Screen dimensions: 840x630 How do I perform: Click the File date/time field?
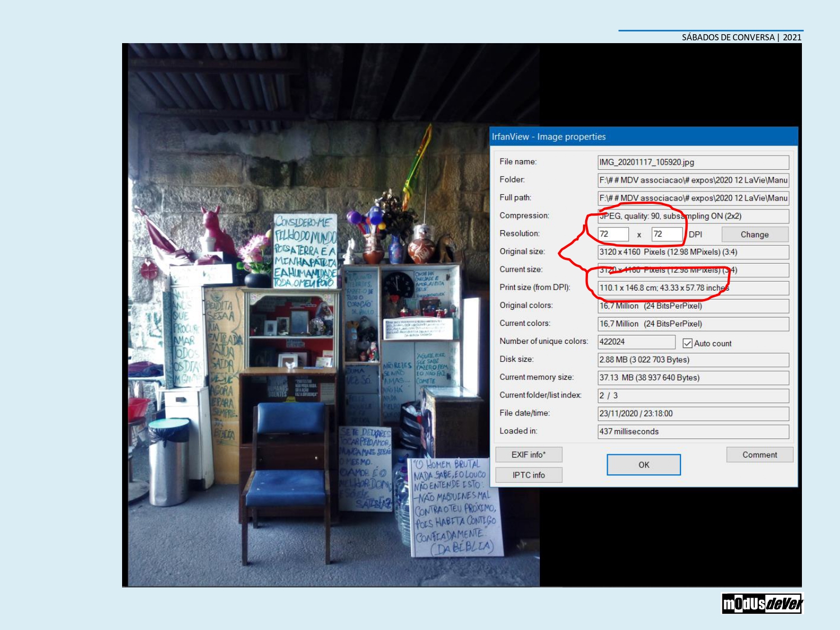(693, 413)
